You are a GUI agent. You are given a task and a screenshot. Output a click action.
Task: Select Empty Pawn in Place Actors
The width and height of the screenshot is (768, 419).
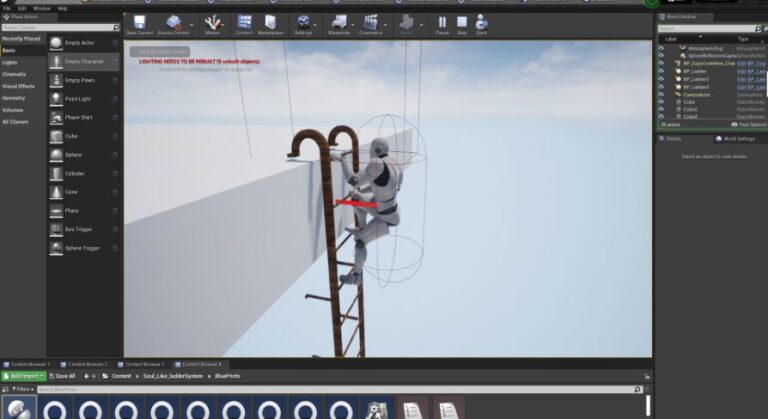point(84,80)
